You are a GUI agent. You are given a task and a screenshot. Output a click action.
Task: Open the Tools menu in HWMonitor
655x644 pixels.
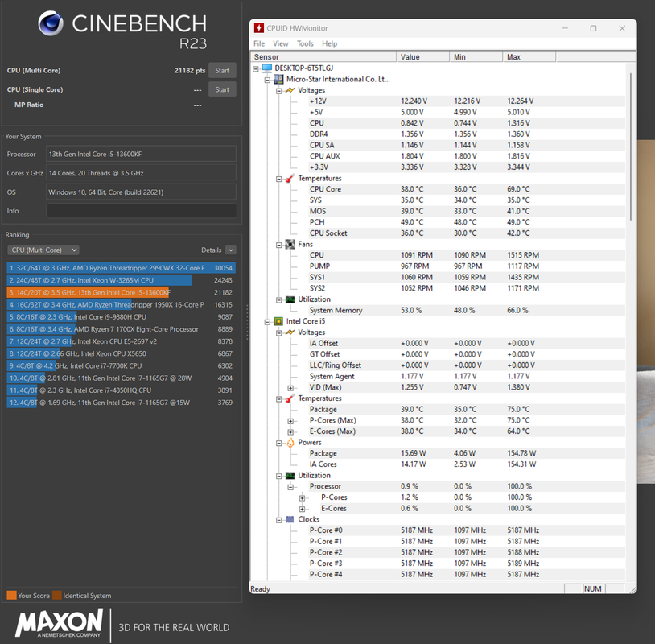tap(305, 43)
